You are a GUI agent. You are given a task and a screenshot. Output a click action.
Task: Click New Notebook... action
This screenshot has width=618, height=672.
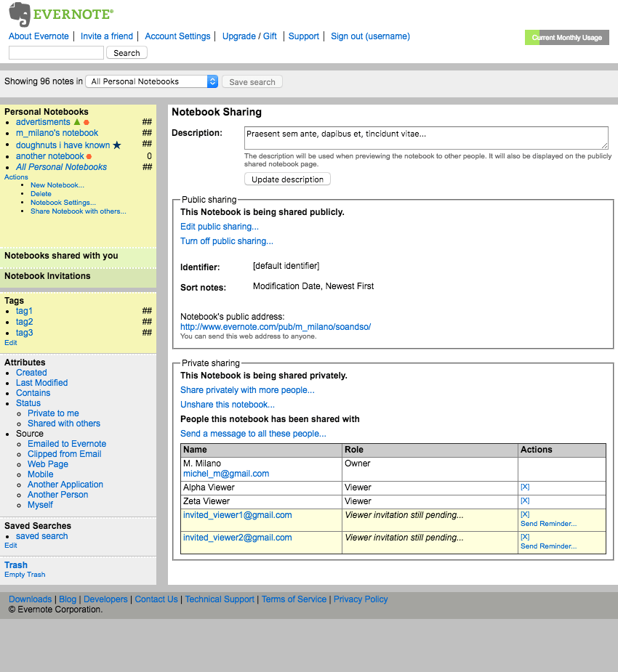point(57,185)
